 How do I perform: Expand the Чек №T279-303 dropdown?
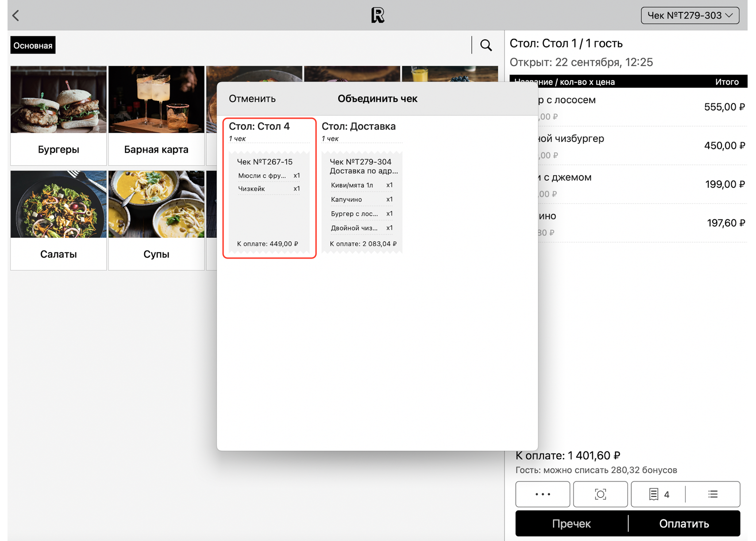coord(690,15)
